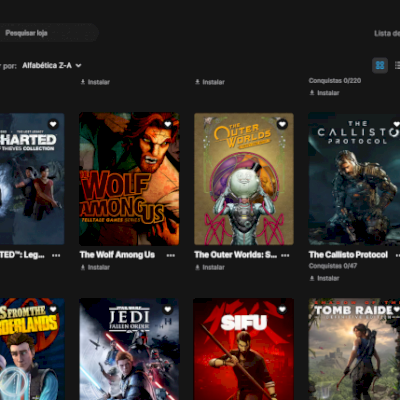
Task: Favorite Sifu with heart icon
Action: (282, 309)
